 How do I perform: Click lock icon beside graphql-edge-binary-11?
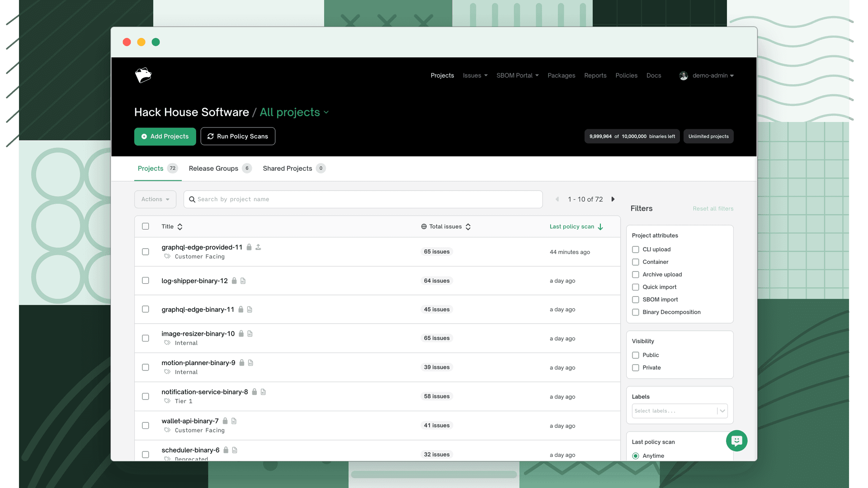click(x=241, y=310)
